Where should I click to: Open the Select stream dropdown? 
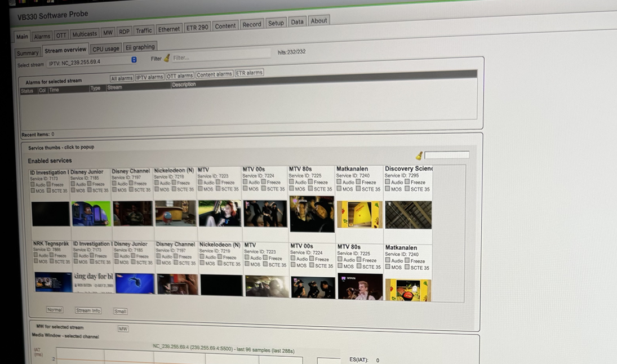134,60
